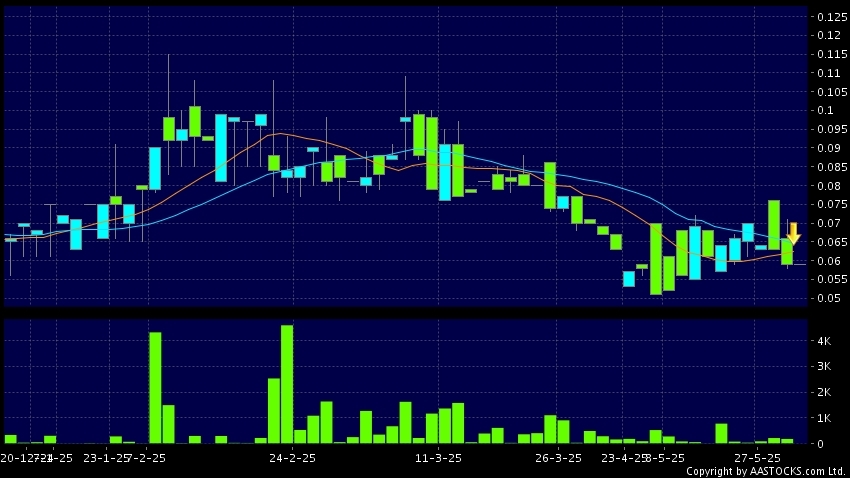The width and height of the screenshot is (850, 478).
Task: Click the 0.105 price axis label
Action: point(832,92)
